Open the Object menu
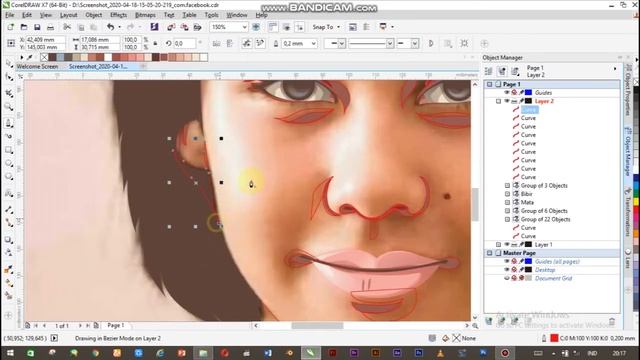The image size is (640, 360). (93, 15)
